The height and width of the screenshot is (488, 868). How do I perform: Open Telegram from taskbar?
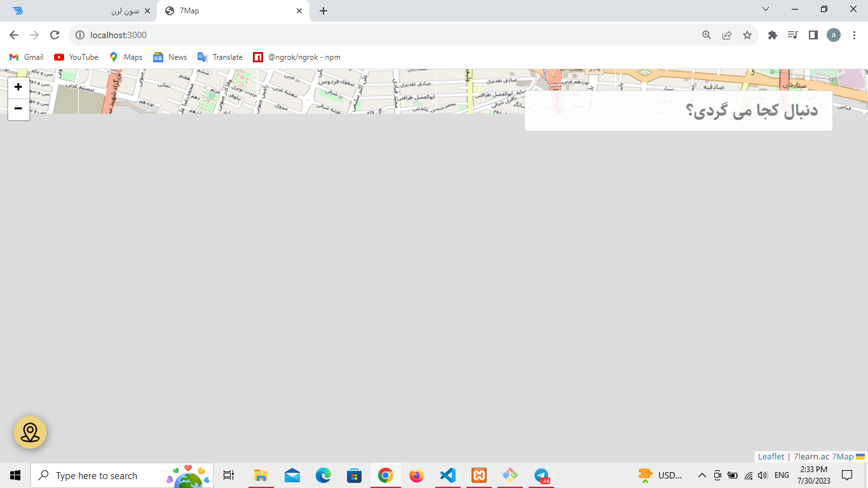[541, 475]
